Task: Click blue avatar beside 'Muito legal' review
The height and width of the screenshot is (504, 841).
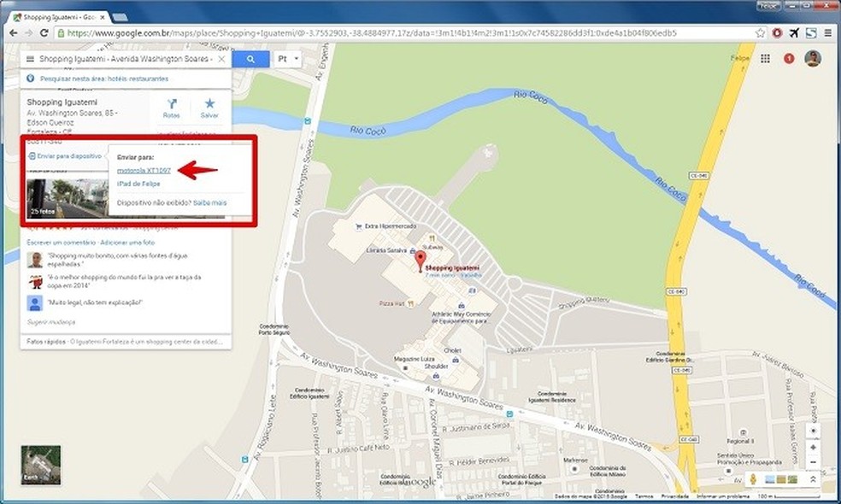Action: pyautogui.click(x=35, y=303)
